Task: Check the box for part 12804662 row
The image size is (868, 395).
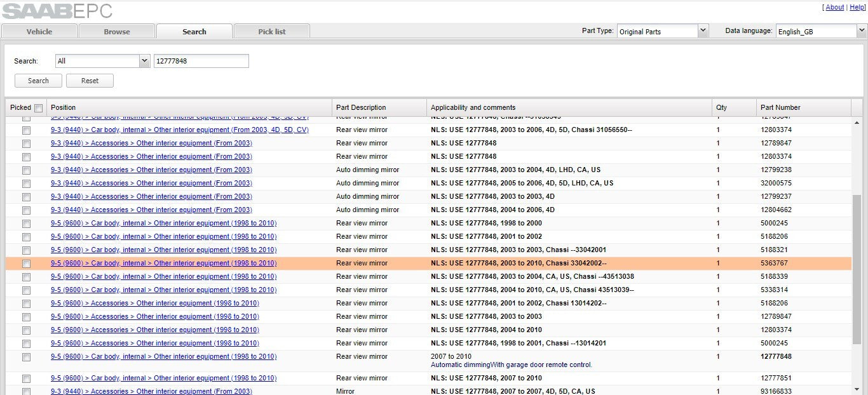Action: coord(26,210)
